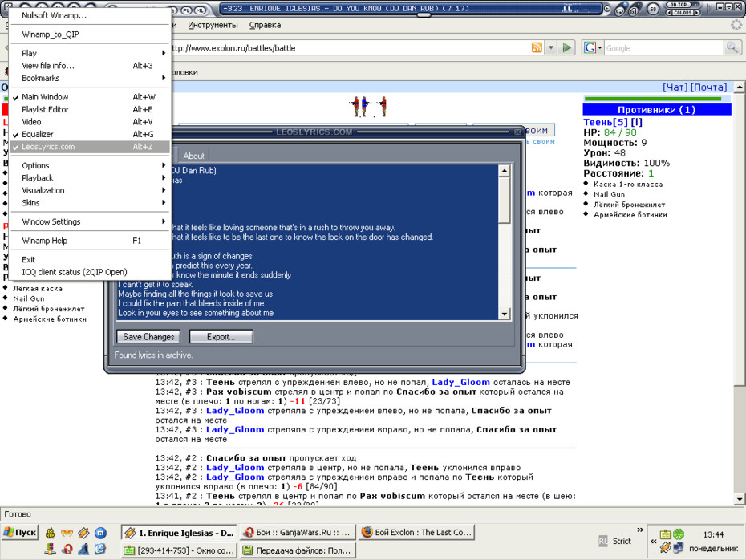Viewport: 746px width, 560px height.
Task: Click the Export... button
Action: [x=221, y=336]
